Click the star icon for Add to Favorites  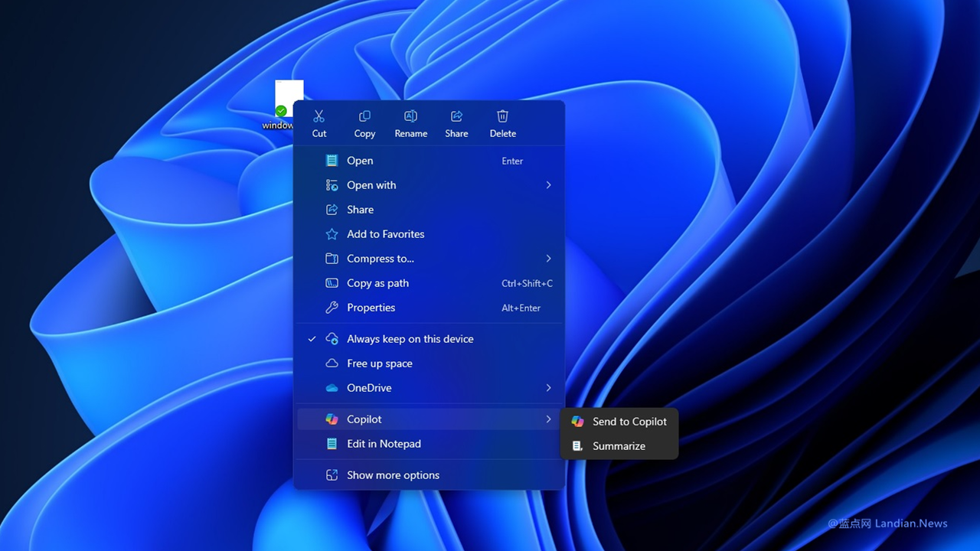pyautogui.click(x=332, y=234)
